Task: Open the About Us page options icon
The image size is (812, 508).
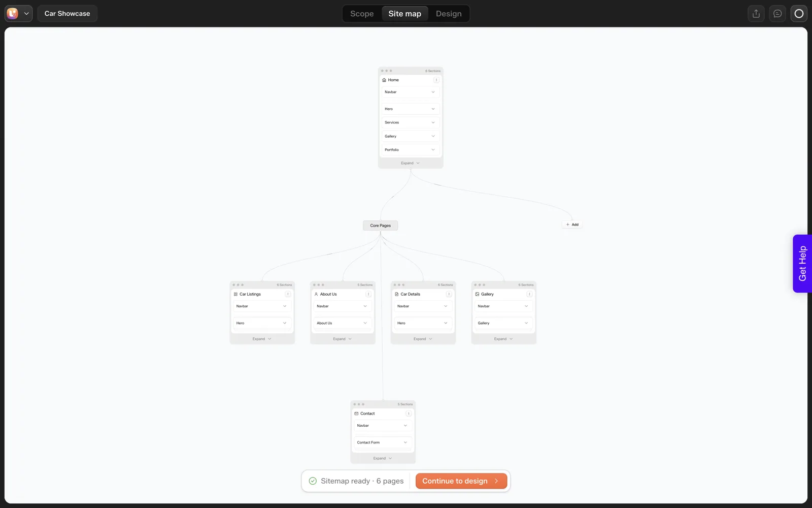Action: [368, 294]
